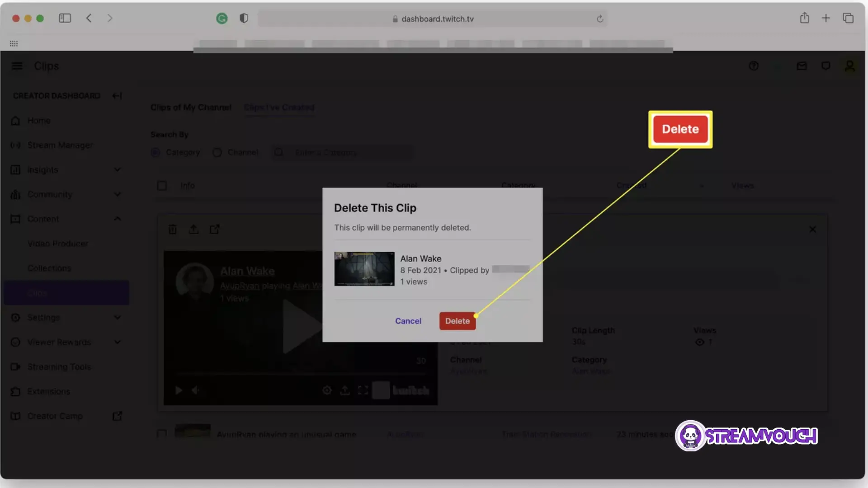Image resolution: width=868 pixels, height=488 pixels.
Task: Click Cancel in the Delete This Clip dialog
Action: pyautogui.click(x=408, y=321)
